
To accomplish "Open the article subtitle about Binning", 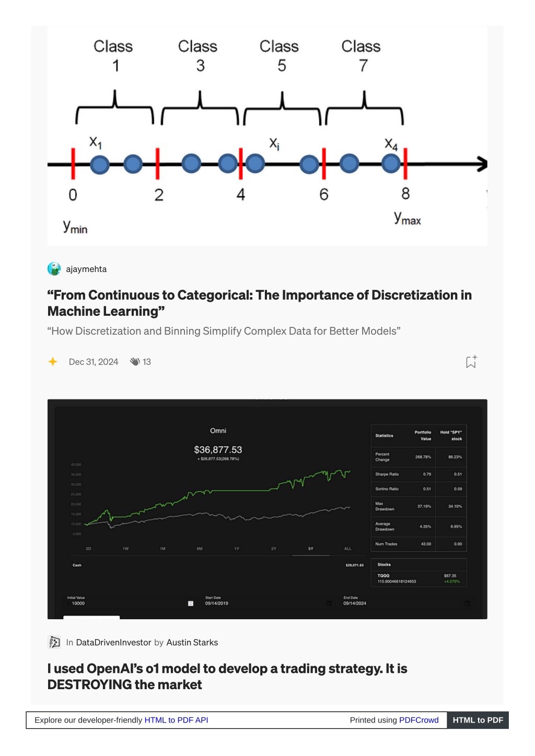I will pyautogui.click(x=224, y=331).
